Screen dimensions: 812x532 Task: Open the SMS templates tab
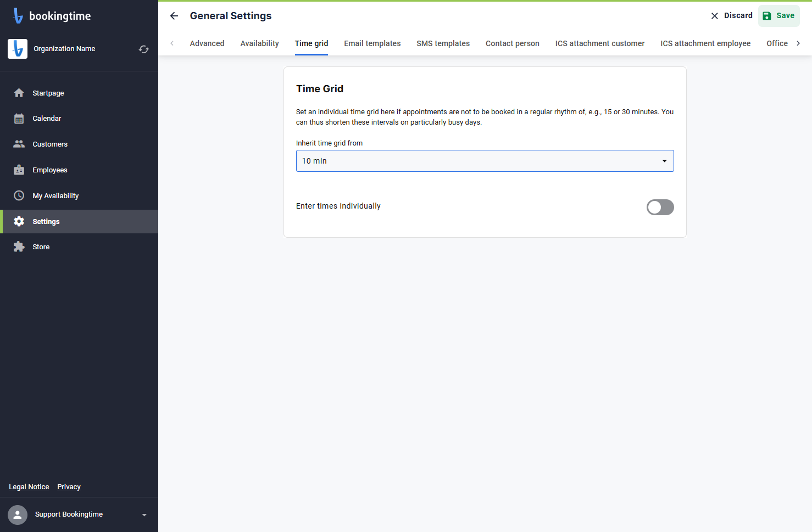[x=443, y=43]
